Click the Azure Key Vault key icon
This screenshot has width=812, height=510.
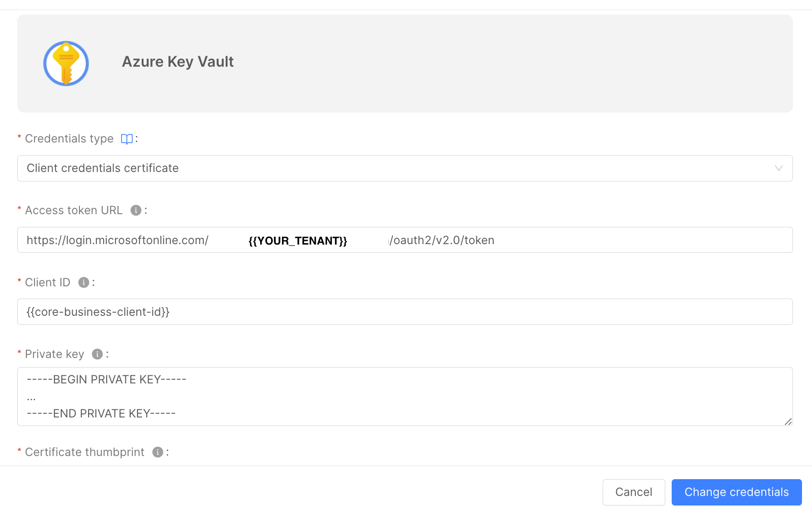[66, 64]
